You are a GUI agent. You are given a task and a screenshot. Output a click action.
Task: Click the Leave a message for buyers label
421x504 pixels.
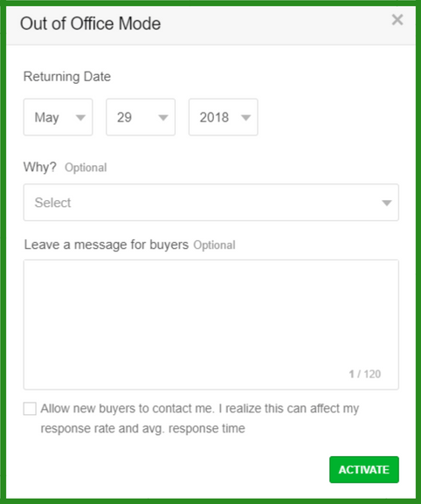(107, 245)
